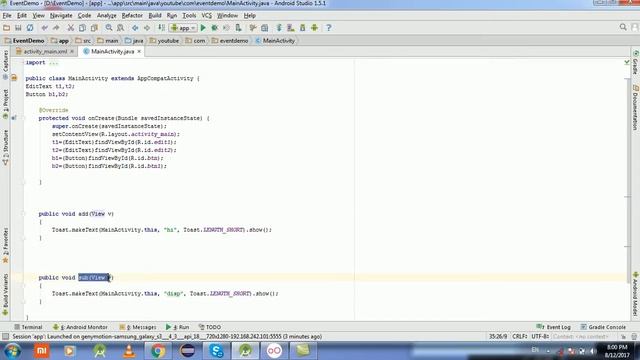640x360 pixels.
Task: Click the Open folder toolbar icon
Action: tap(7, 28)
